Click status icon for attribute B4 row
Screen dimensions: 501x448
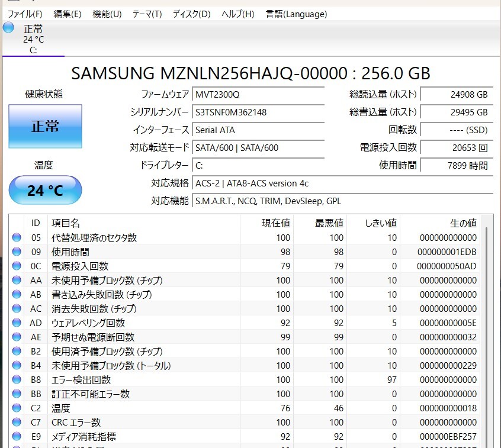click(x=17, y=365)
